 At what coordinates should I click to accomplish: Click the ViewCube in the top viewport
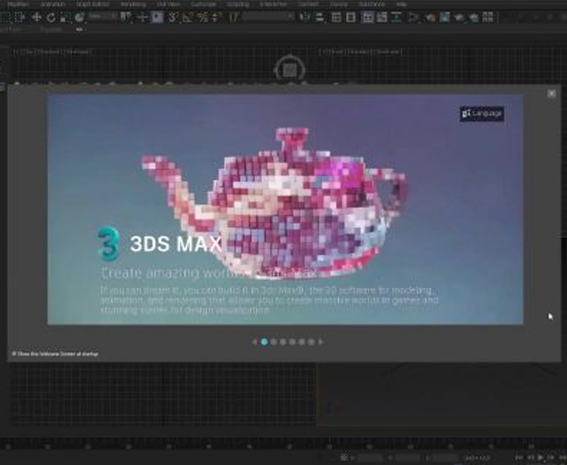tap(290, 70)
